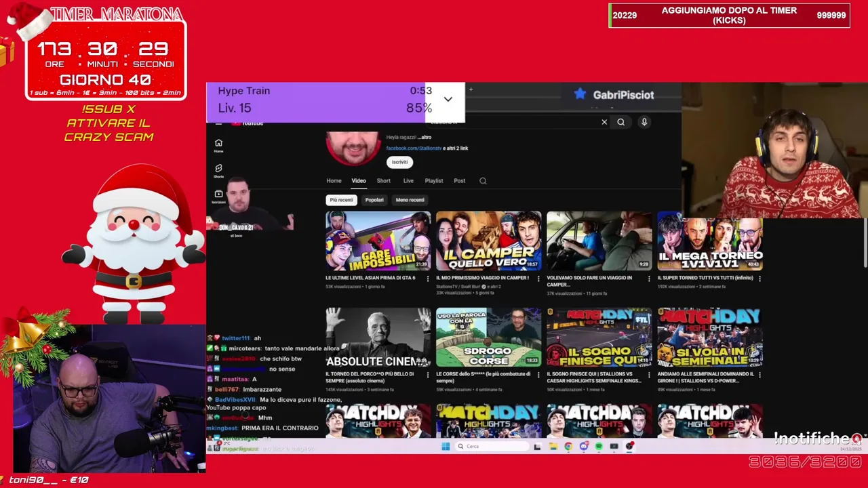Open 'IL SUPER TORNEO TUTTI VS TUTTI' title
Viewport: 868px width, 488px height.
[x=705, y=278]
